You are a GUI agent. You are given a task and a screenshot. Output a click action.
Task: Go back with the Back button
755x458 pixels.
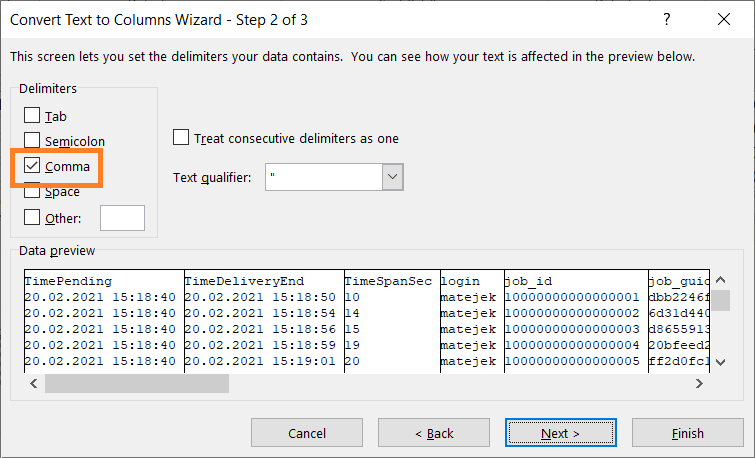coord(434,433)
